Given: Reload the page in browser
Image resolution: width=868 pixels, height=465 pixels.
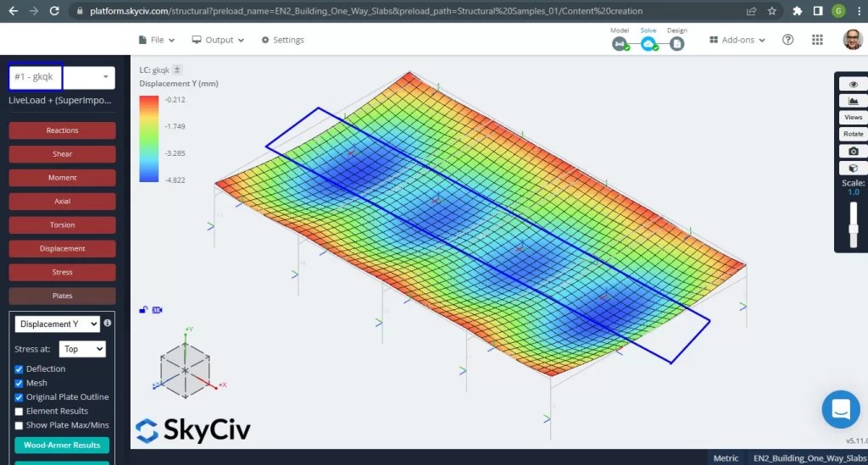Looking at the screenshot, I should click(54, 10).
